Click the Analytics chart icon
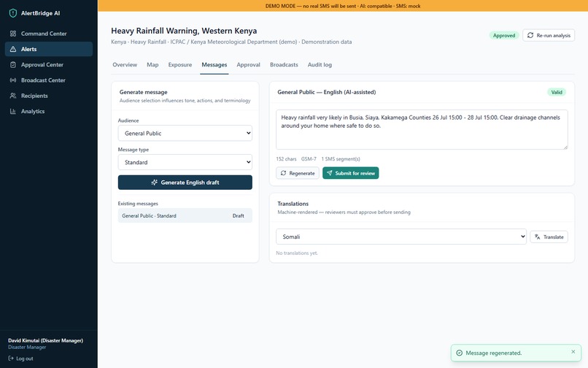 tap(13, 111)
